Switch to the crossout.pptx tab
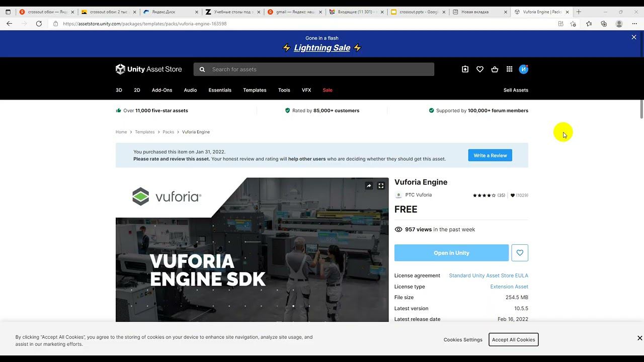 tap(418, 12)
